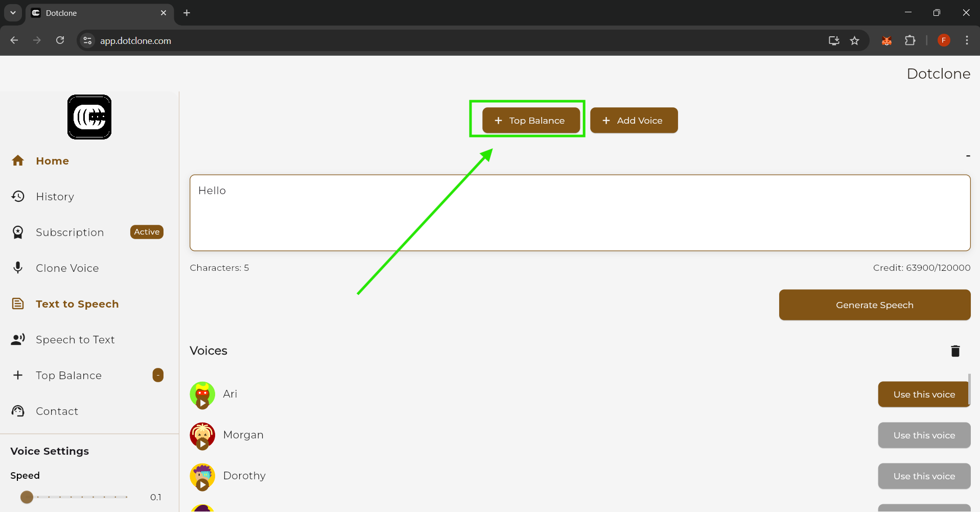Click the Dorothy voice name

point(244,476)
